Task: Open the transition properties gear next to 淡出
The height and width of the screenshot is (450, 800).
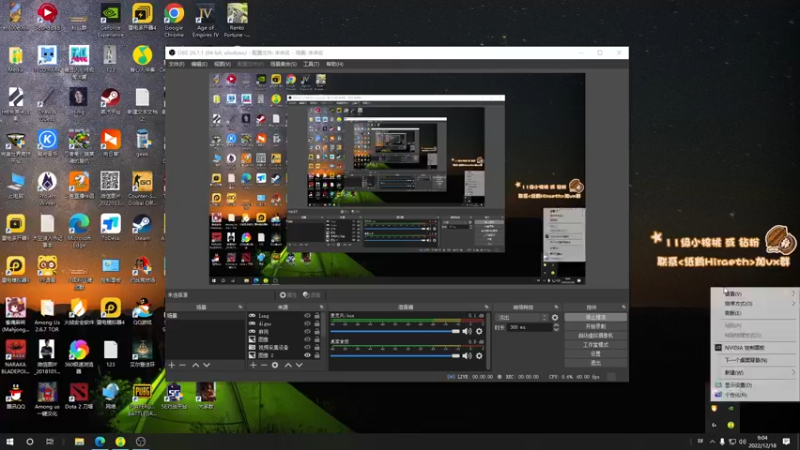Action: tap(555, 317)
